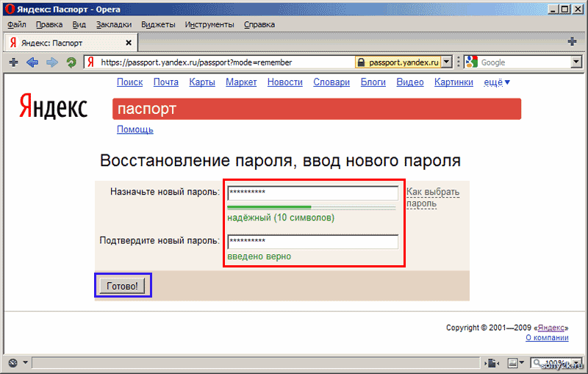Focus the new password field

pos(313,193)
